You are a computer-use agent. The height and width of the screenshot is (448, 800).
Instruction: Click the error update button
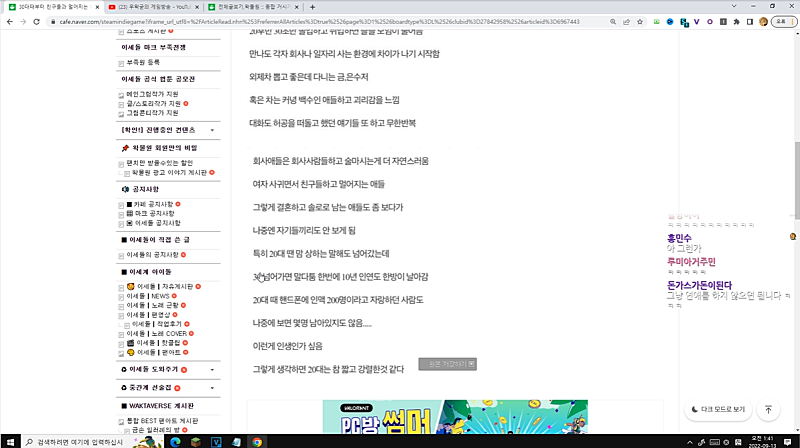pos(784,22)
